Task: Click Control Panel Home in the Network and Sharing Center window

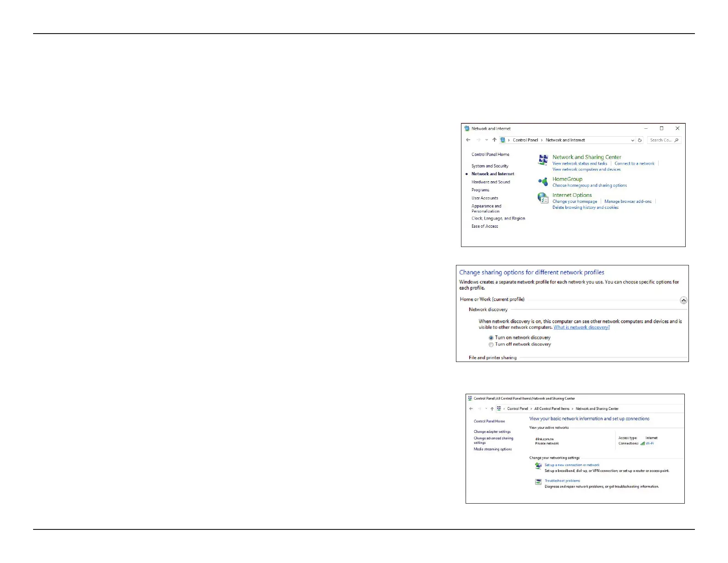Action: [x=489, y=421]
